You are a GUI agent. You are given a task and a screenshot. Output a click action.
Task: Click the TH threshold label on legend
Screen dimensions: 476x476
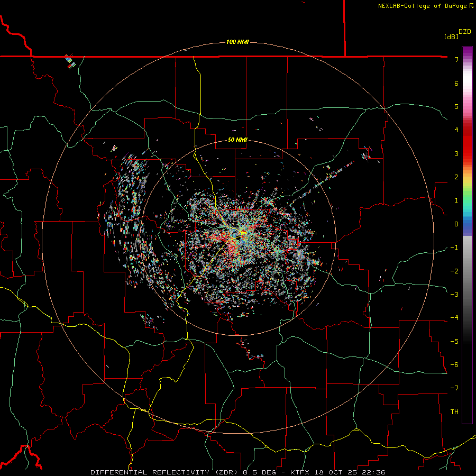pos(454,412)
